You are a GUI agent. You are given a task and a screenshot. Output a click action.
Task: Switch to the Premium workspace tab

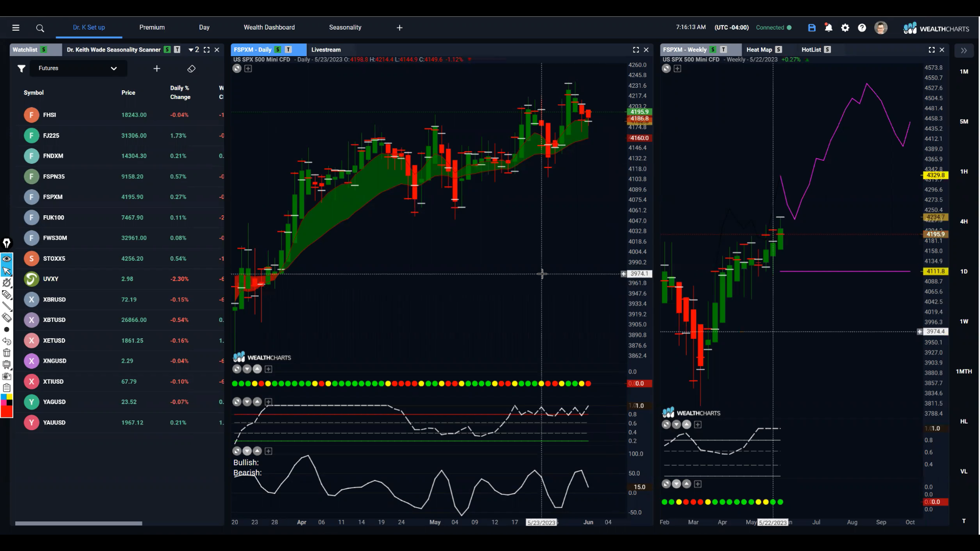(152, 28)
